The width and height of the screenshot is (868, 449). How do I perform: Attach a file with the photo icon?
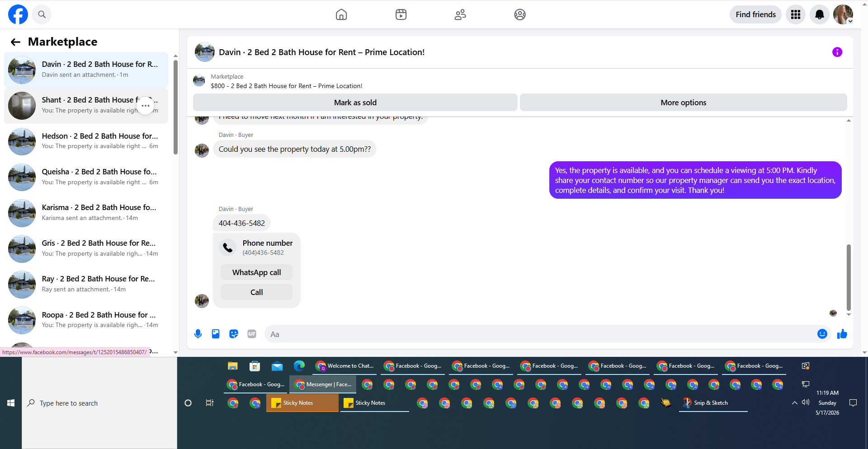[x=216, y=334]
